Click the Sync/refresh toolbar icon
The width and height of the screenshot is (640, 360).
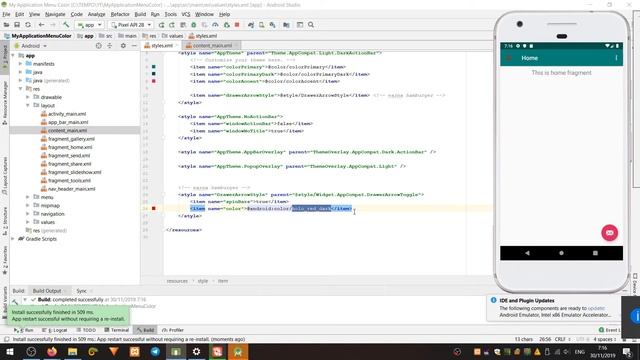pos(28,25)
